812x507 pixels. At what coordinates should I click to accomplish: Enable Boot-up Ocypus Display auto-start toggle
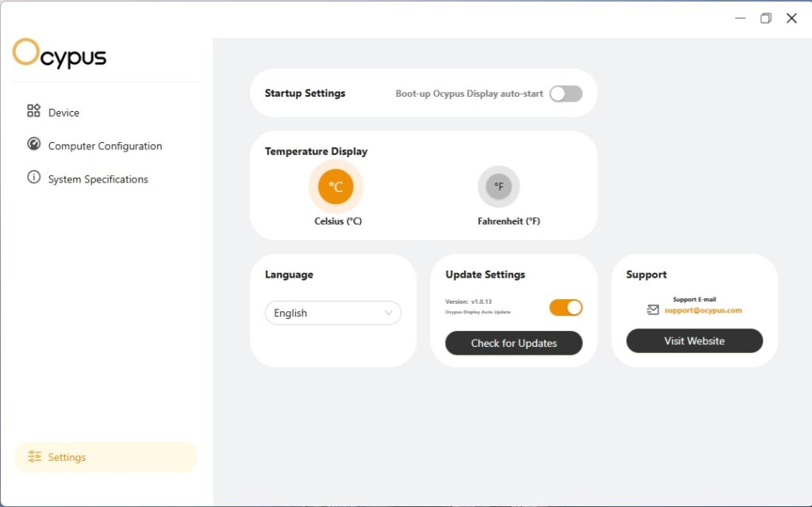pyautogui.click(x=566, y=94)
